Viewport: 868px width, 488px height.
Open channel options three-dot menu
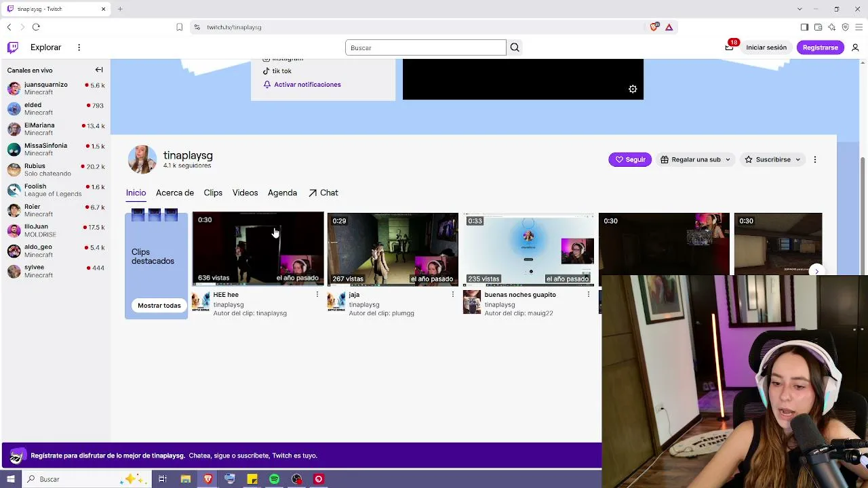(x=815, y=159)
